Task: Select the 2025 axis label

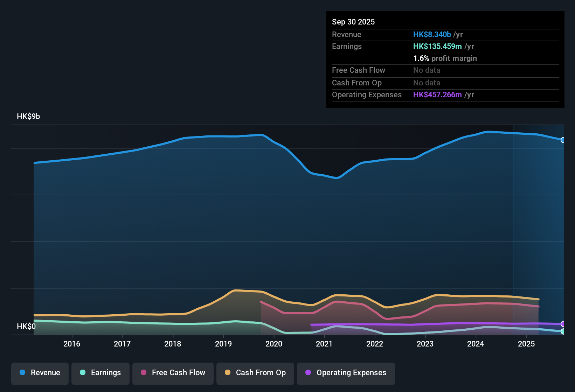Action: pos(526,344)
